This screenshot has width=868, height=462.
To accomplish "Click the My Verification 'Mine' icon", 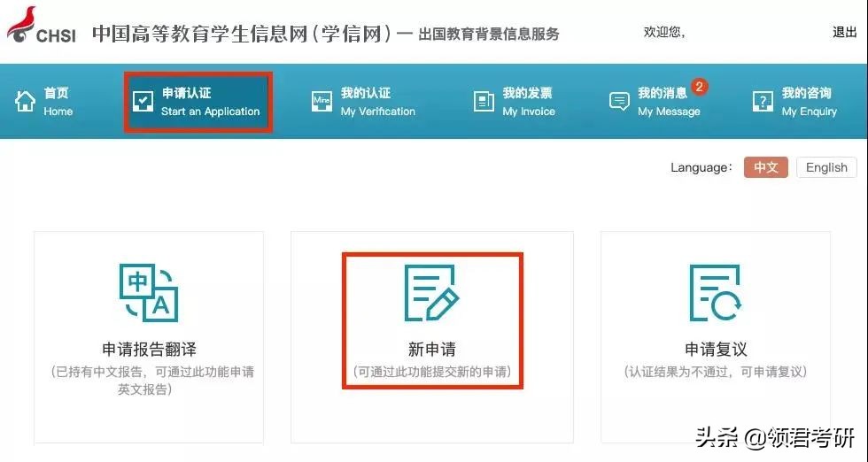I will point(322,102).
